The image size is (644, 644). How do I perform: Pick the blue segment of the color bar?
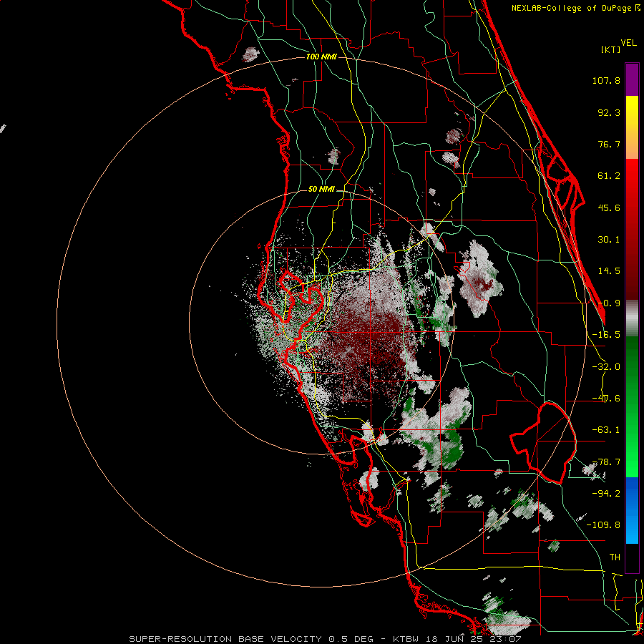coord(632,510)
